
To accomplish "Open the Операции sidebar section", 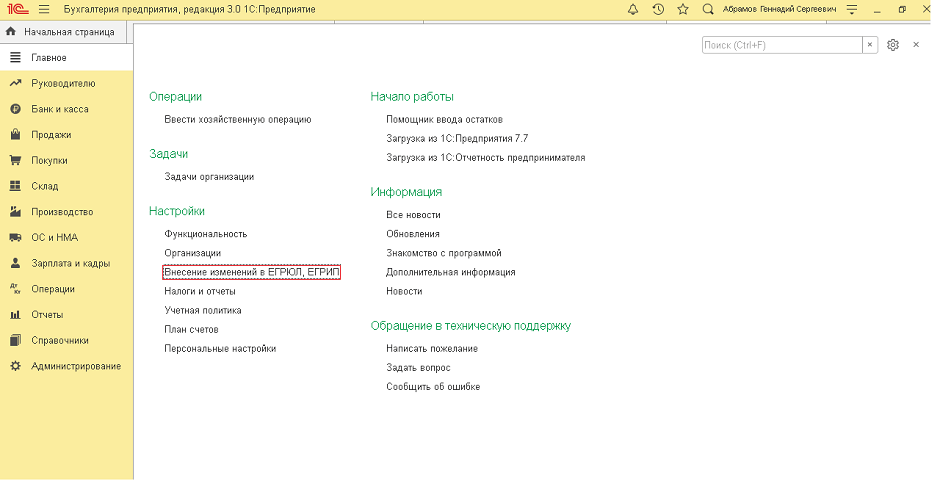I will coord(66,290).
